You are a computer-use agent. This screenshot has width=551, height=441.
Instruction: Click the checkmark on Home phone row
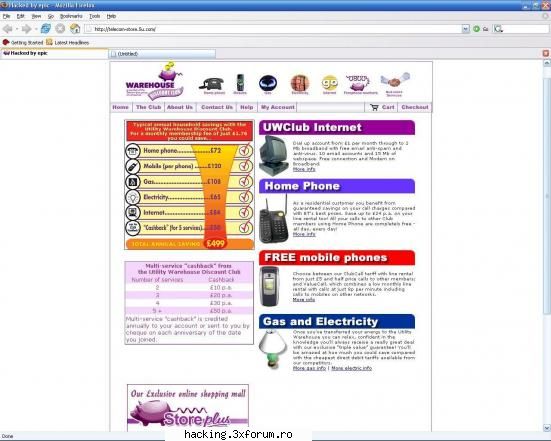pyautogui.click(x=245, y=150)
